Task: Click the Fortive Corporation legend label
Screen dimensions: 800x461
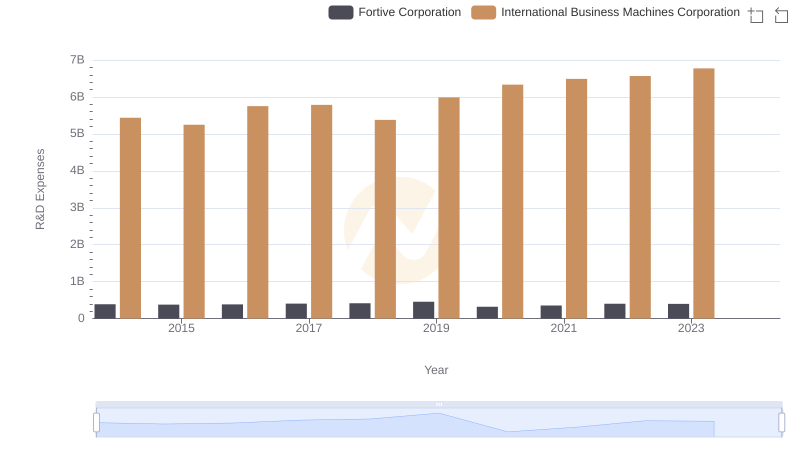Action: (x=409, y=12)
